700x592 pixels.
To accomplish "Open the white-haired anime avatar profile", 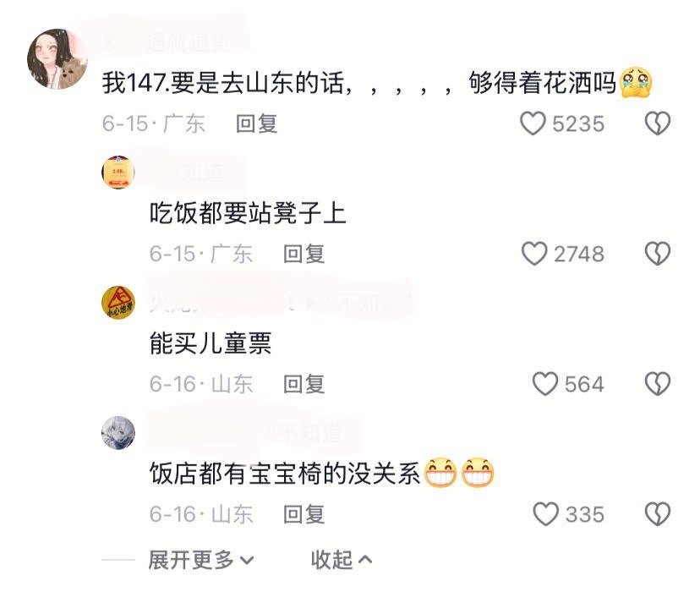I will click(x=118, y=433).
